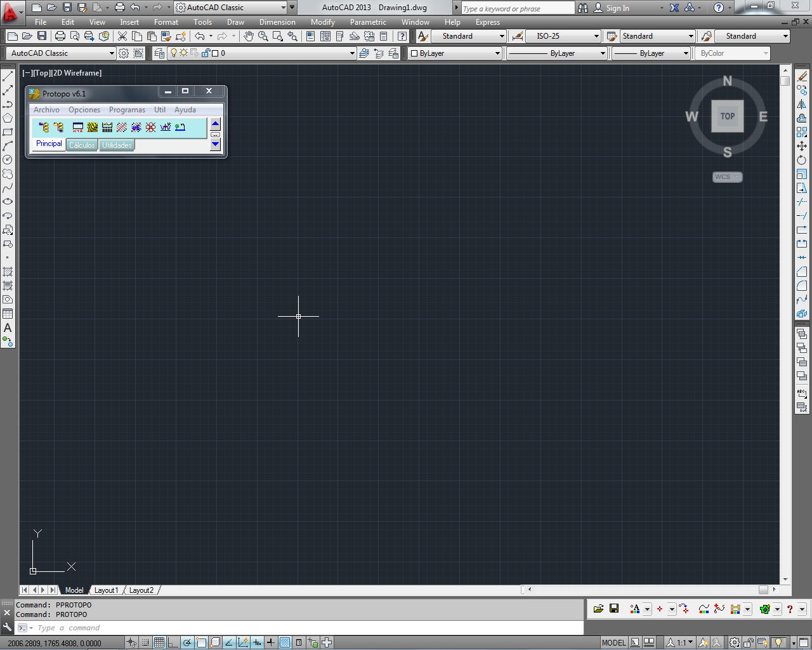
Task: Switch to Protopo Utilidades tab
Action: [117, 145]
